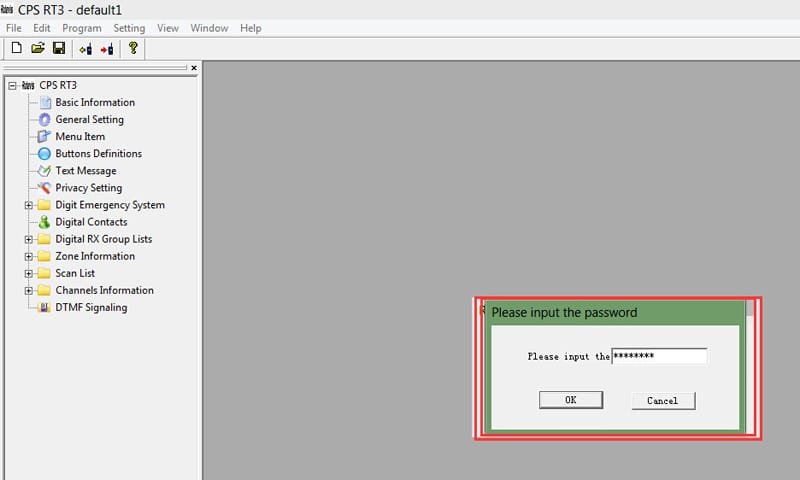Click the DTMF Signaling icon

(44, 307)
